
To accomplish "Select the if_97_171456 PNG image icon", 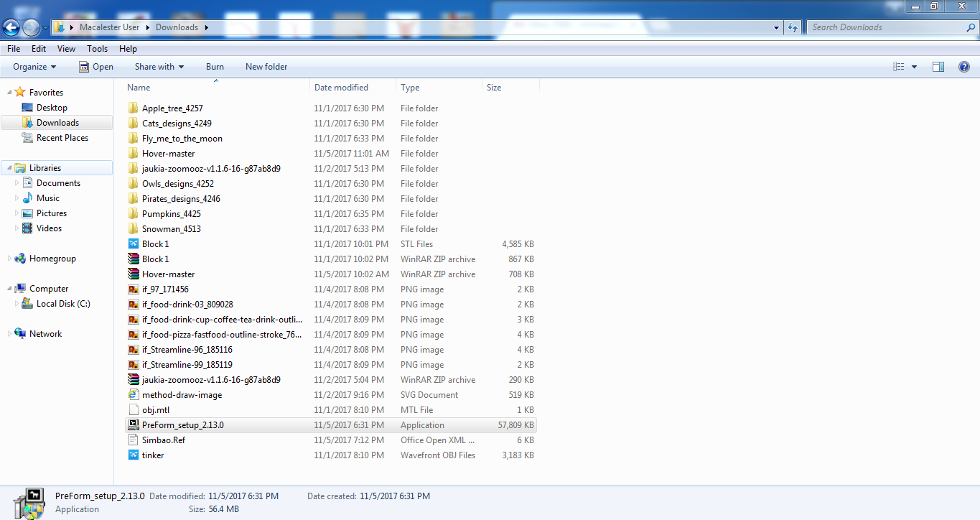I will point(133,289).
